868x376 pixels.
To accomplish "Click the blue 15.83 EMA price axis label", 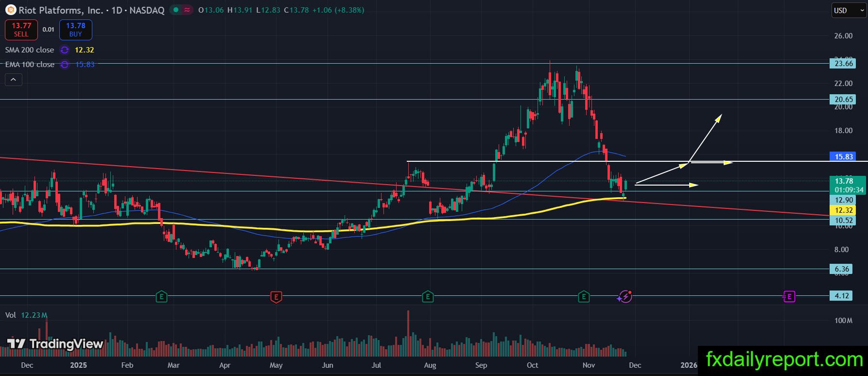I will click(x=843, y=156).
